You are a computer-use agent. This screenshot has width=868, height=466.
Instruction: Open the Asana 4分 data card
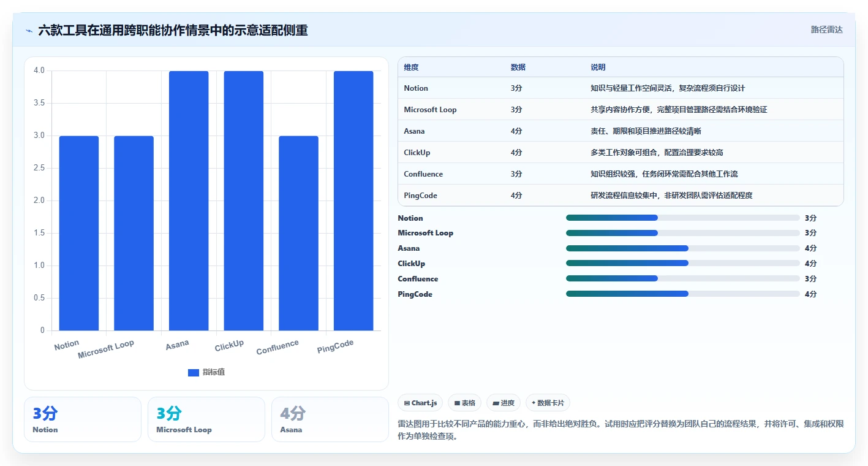click(330, 419)
